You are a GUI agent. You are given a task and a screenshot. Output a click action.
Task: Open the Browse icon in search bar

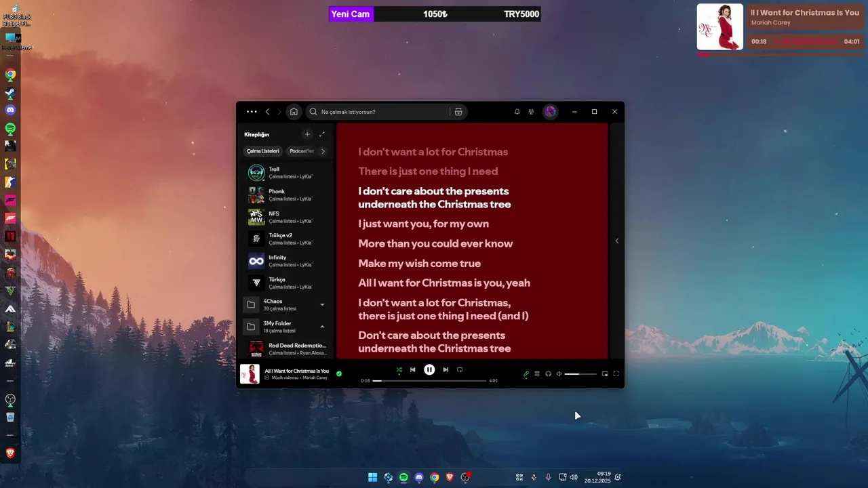pos(458,112)
